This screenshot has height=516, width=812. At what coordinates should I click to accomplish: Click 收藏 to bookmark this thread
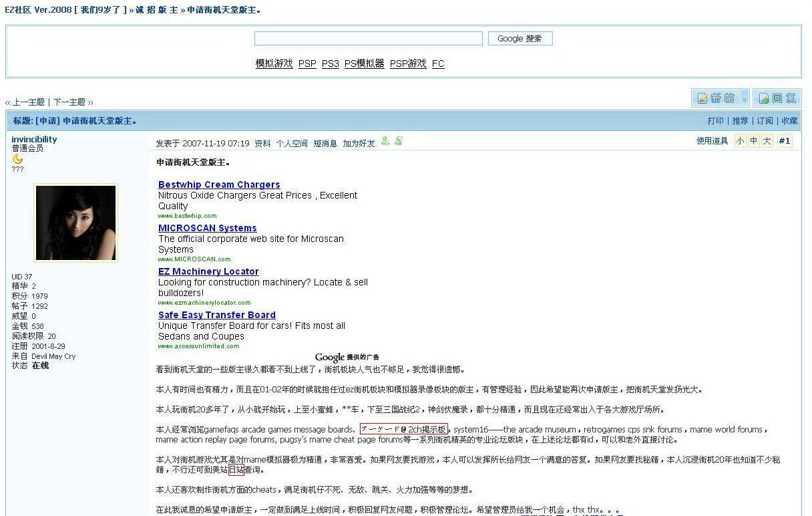pos(789,121)
